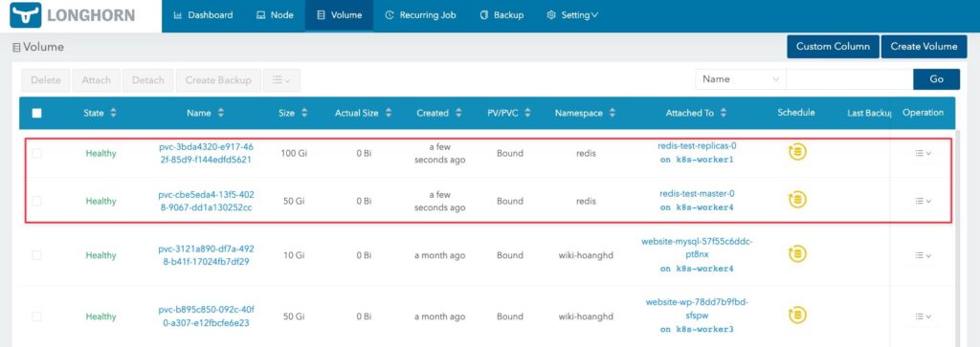Viewport: 980px width, 347px height.
Task: Check the pvc-3121a890 row checkbox
Action: (x=37, y=255)
